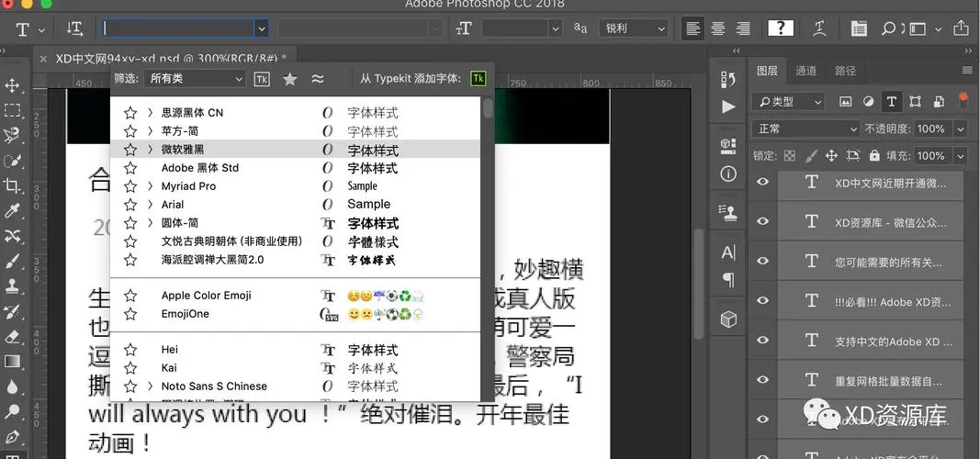Open the Info panel icon
980x459 pixels.
pyautogui.click(x=728, y=174)
